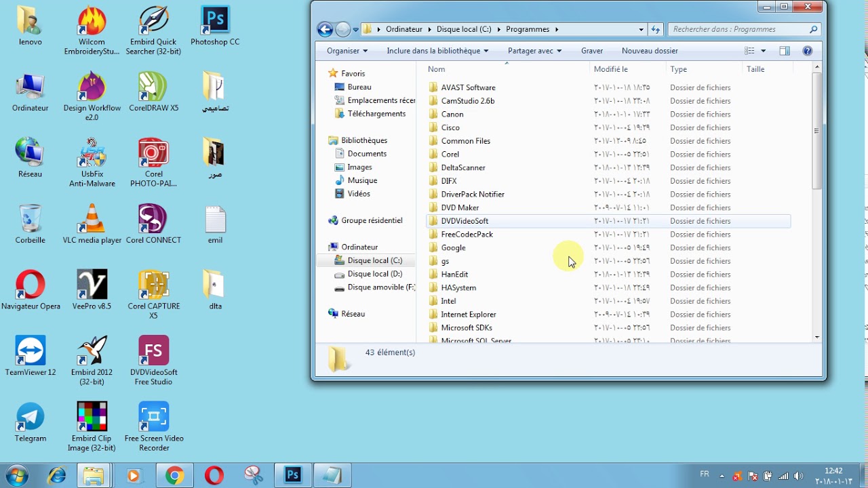This screenshot has width=868, height=488.
Task: Open TeamViewer 12 desktop shortcut
Action: (31, 356)
